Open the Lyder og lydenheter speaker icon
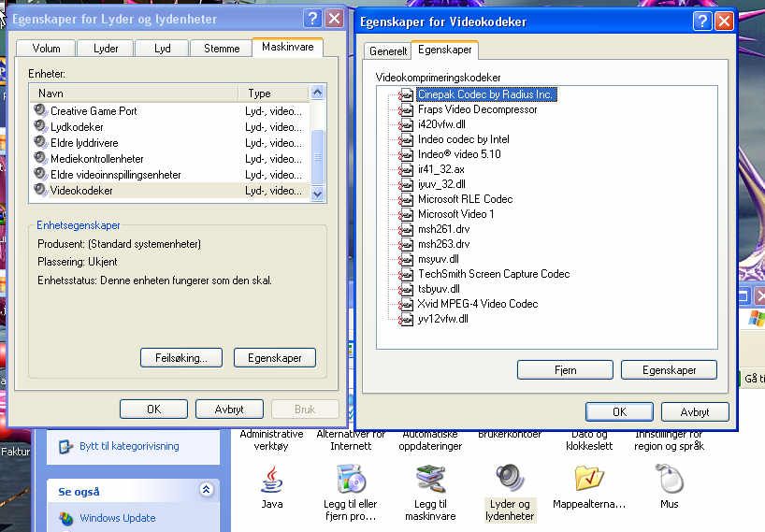 510,478
